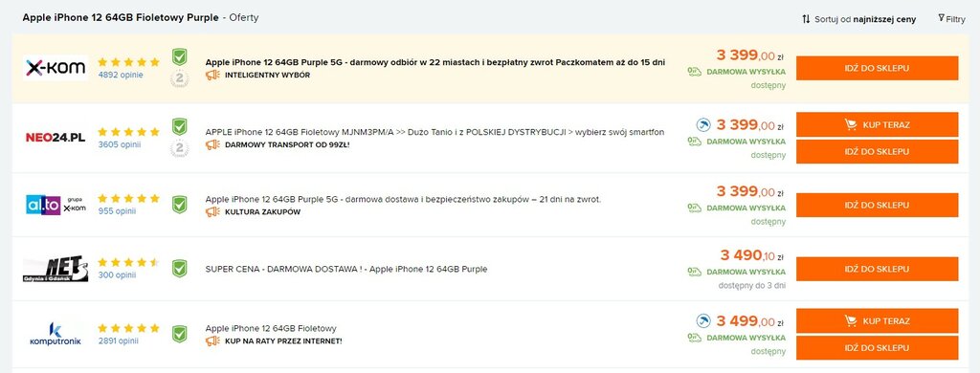980x373 pixels.
Task: Buy now from NEO24.PL with KUP TERAZ
Action: coord(877,124)
